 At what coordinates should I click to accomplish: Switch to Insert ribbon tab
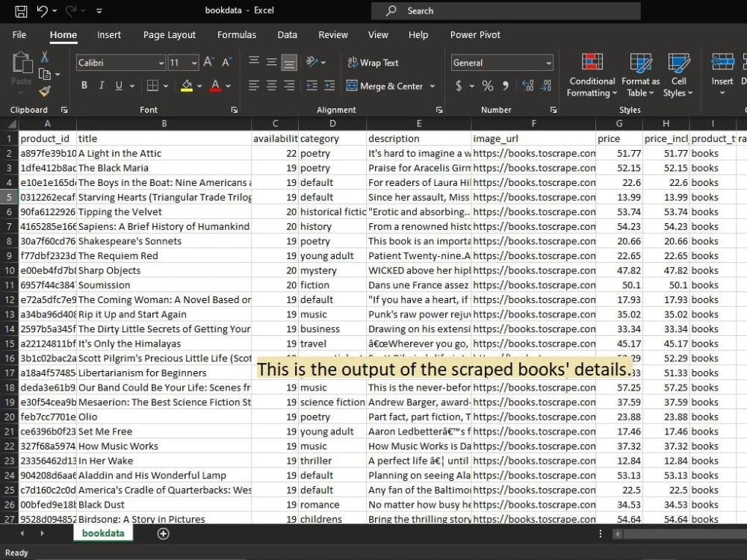[x=108, y=35]
